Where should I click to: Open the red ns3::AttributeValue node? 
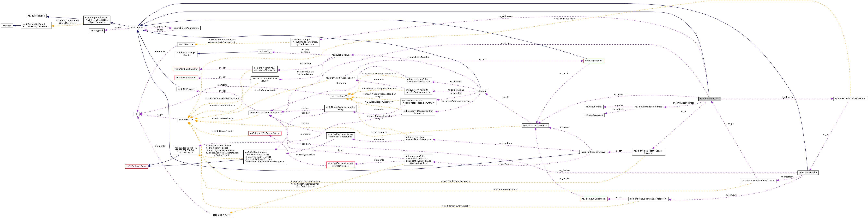pos(186,78)
